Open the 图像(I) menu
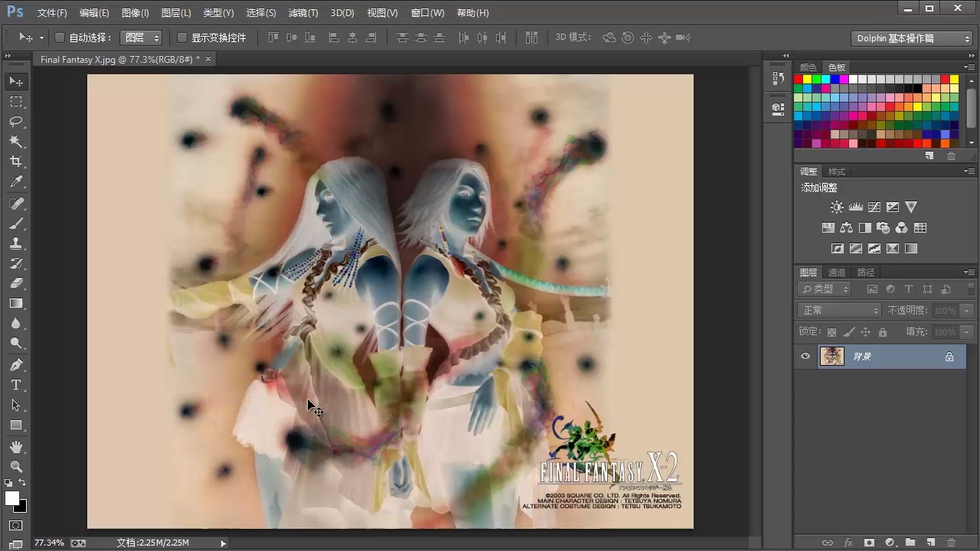Image resolution: width=980 pixels, height=551 pixels. (x=136, y=13)
